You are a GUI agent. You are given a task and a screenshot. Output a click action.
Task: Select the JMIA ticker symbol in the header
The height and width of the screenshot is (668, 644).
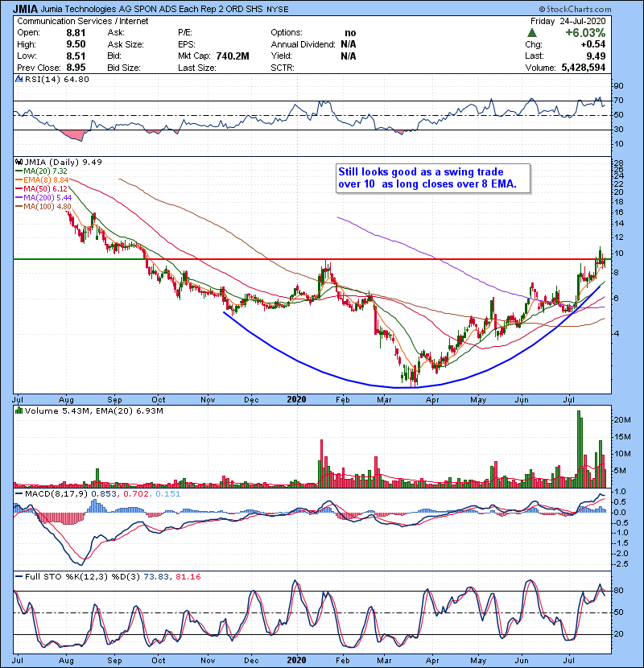tap(25, 9)
